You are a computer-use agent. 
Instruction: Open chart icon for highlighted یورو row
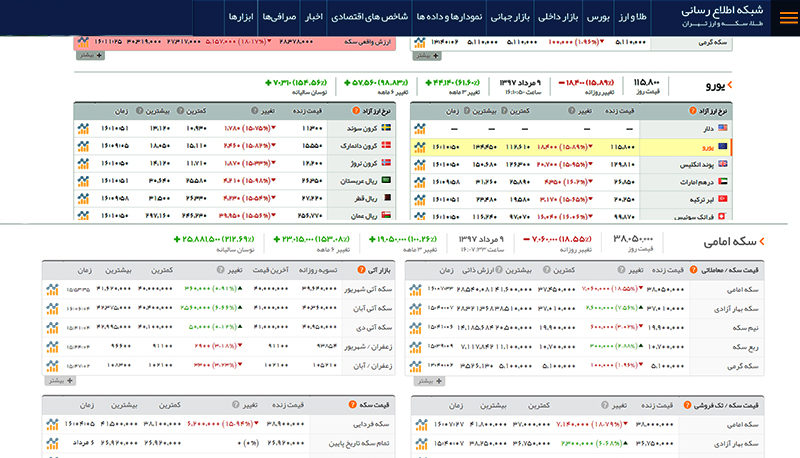[x=420, y=147]
